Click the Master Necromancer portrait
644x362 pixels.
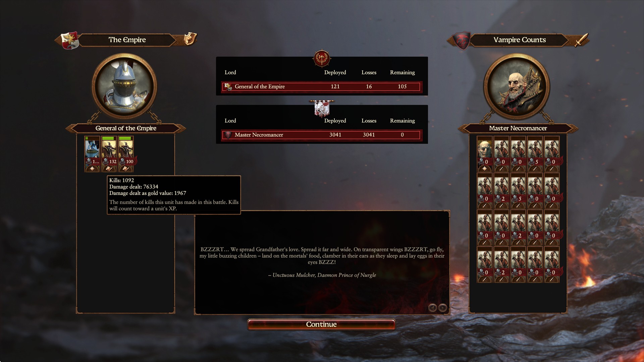pos(517,86)
